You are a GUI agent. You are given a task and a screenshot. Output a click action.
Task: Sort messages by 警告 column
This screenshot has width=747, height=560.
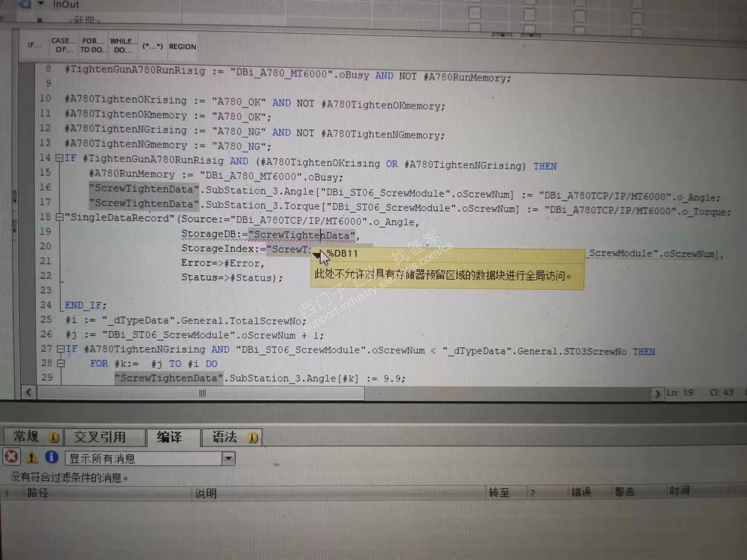click(x=625, y=492)
